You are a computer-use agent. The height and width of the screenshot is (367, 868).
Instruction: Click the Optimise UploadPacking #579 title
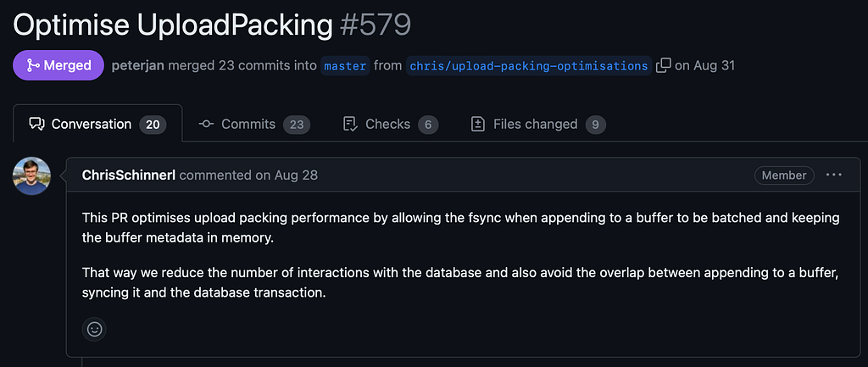pos(212,24)
